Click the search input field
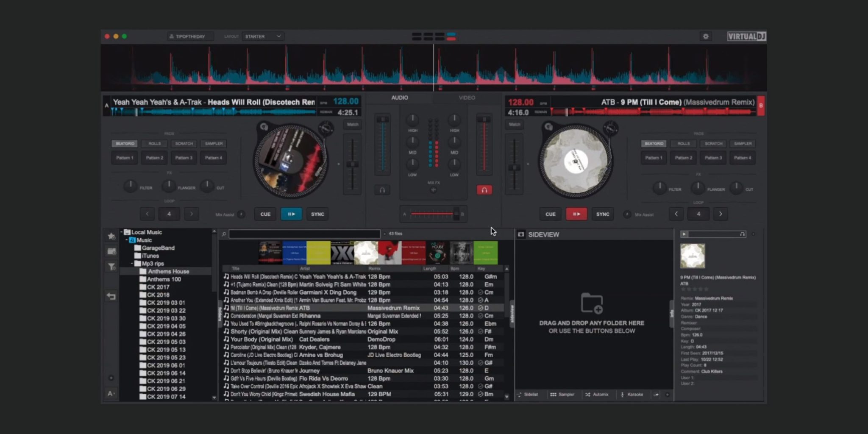 click(x=305, y=234)
